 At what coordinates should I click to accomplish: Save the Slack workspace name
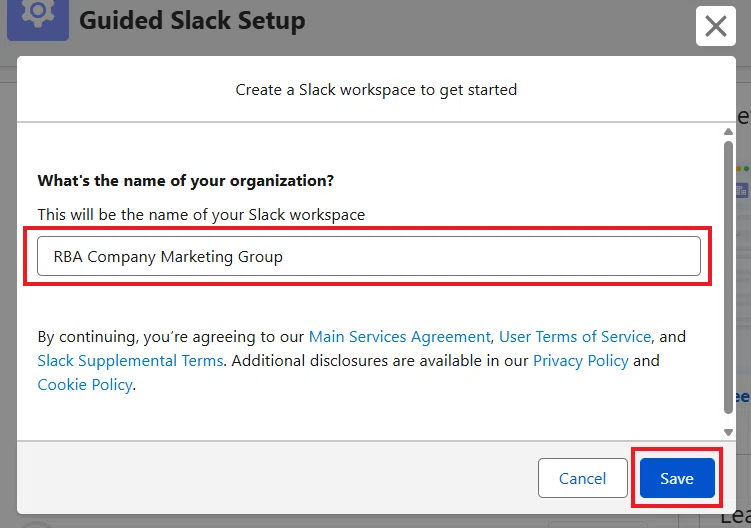tap(677, 478)
